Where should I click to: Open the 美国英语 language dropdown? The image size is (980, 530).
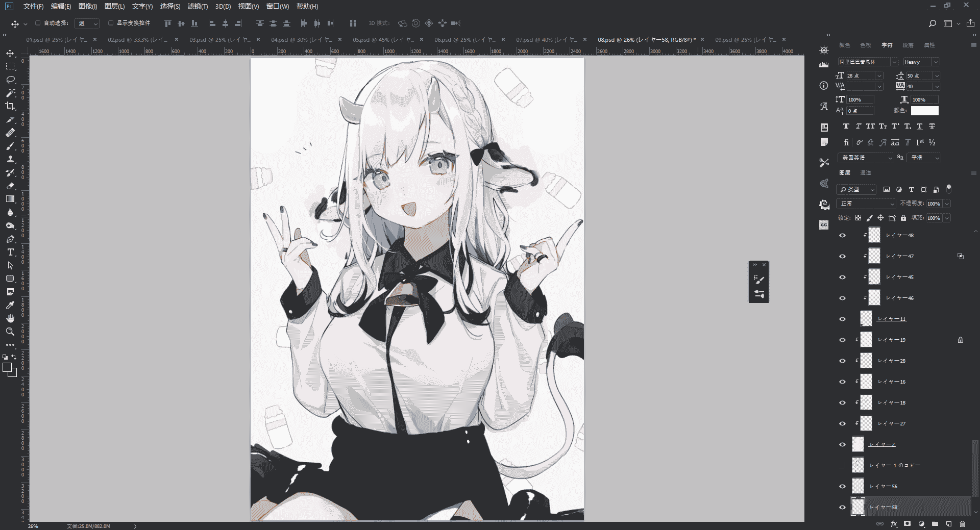coord(866,158)
